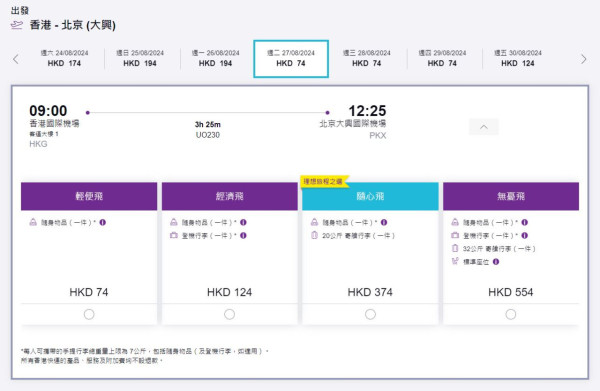Click the 20公斤 checked luggage icon
The height and width of the screenshot is (391, 600).
point(315,235)
